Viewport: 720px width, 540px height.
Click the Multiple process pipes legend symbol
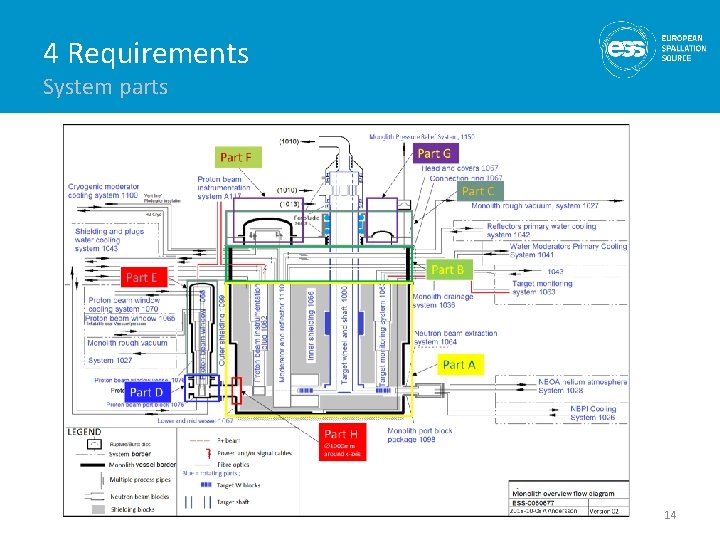pyautogui.click(x=101, y=480)
